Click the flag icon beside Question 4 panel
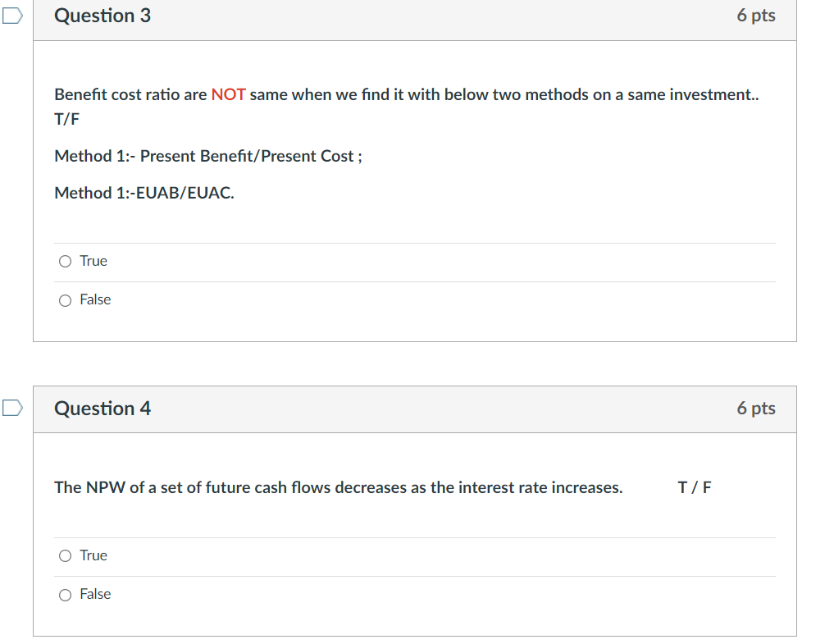 point(11,408)
